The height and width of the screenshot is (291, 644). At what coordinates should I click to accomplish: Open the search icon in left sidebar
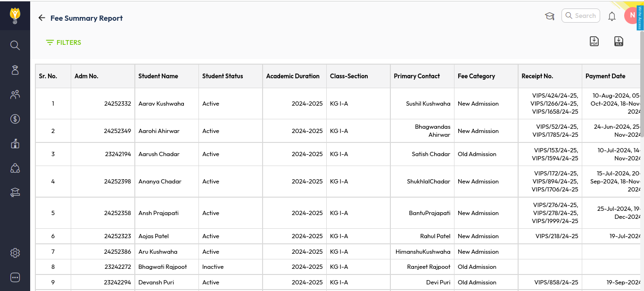click(x=15, y=45)
